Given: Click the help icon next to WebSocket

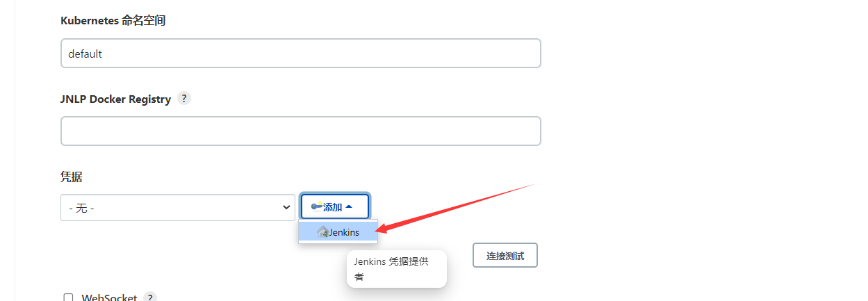Looking at the screenshot, I should (150, 298).
